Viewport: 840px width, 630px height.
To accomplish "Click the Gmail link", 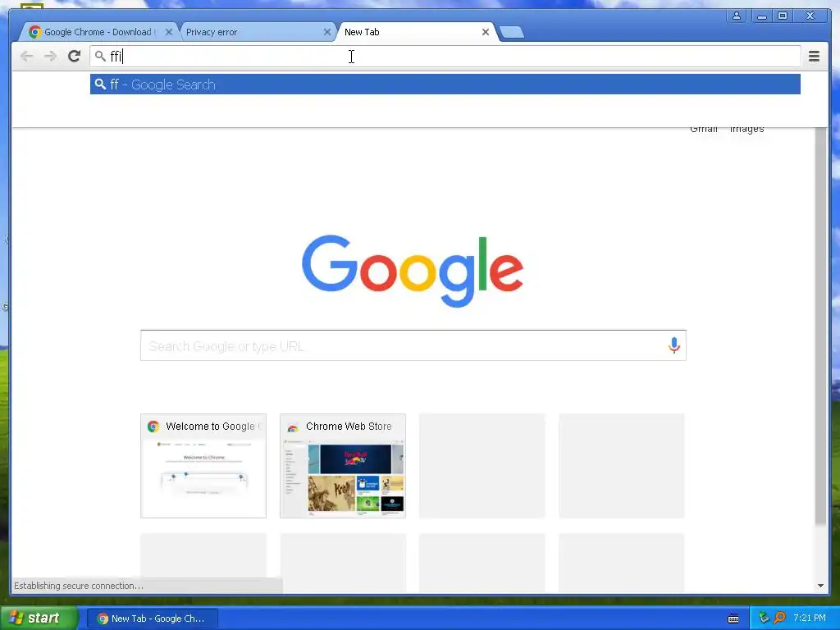I will click(703, 129).
